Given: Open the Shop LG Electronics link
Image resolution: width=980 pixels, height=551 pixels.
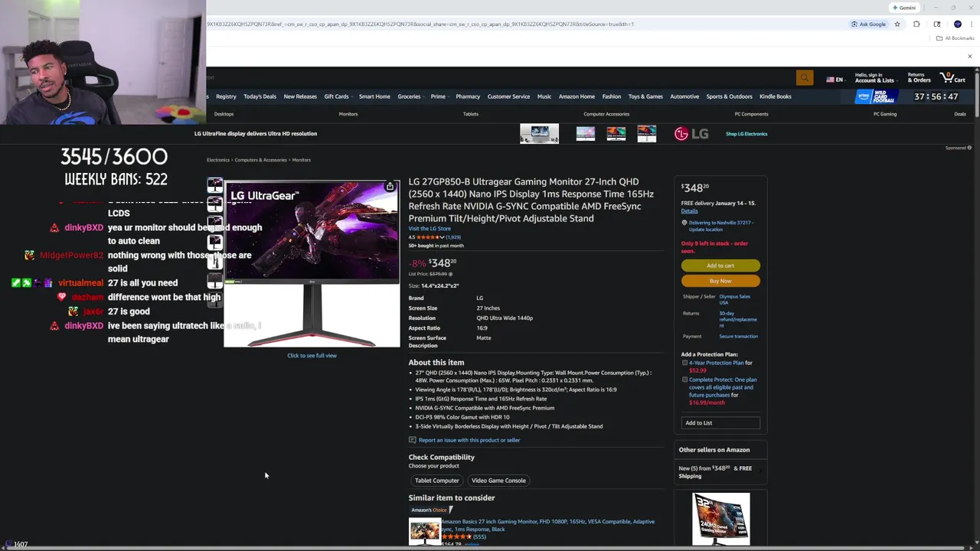Looking at the screenshot, I should pyautogui.click(x=746, y=134).
